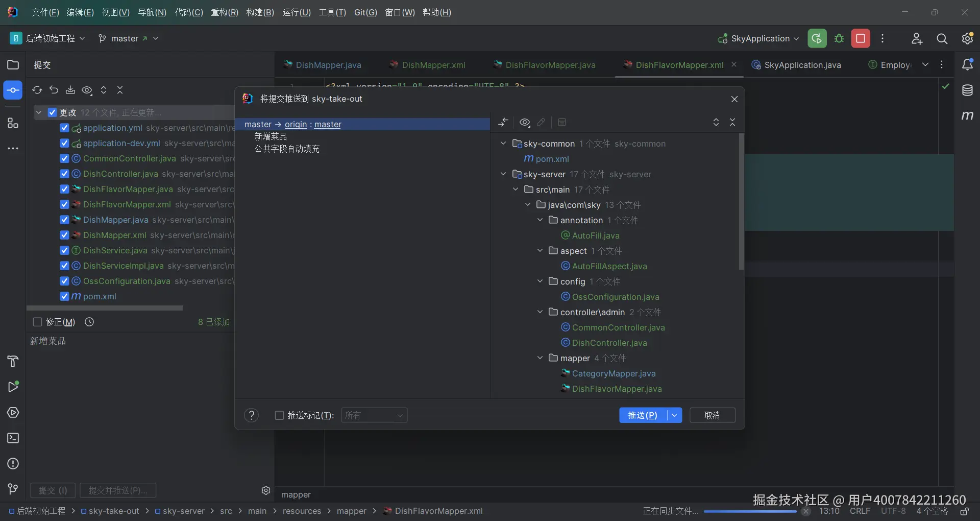
Task: Switch to the SkyApplication.java tab
Action: 797,65
